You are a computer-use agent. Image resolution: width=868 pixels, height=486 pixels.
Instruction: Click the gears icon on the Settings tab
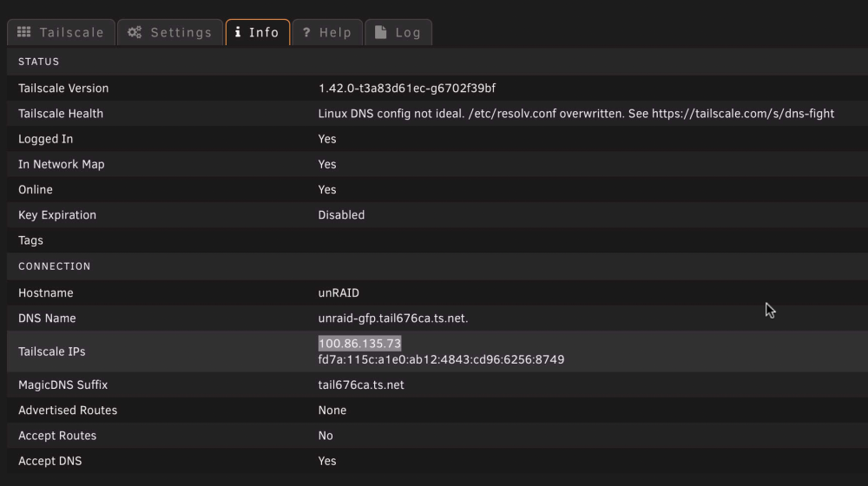(x=135, y=32)
